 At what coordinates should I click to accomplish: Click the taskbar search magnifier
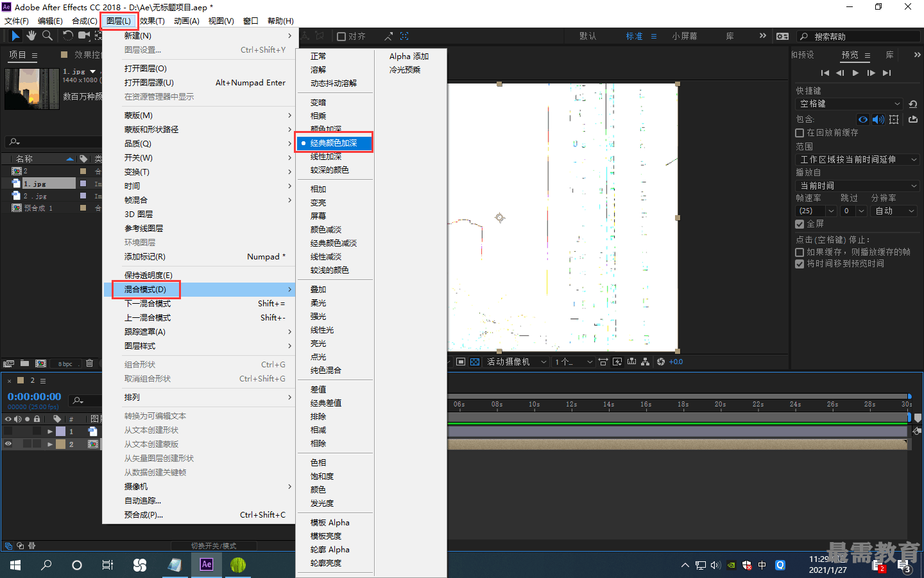(46, 565)
